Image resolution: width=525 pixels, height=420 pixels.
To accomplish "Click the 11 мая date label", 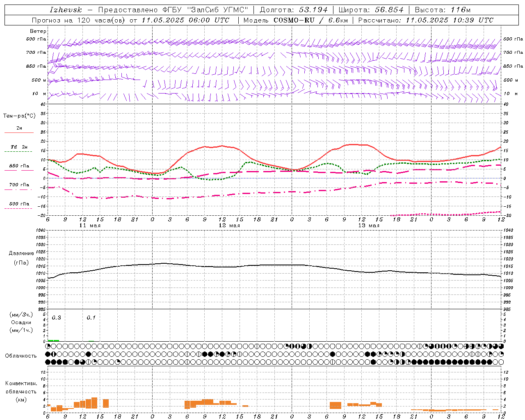I will click(90, 226).
